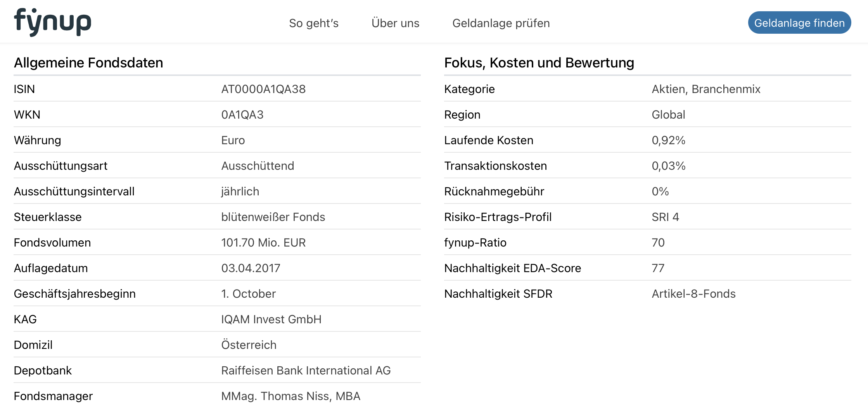The height and width of the screenshot is (414, 868).
Task: Click the fynup-Ratio value 70
Action: (x=658, y=243)
